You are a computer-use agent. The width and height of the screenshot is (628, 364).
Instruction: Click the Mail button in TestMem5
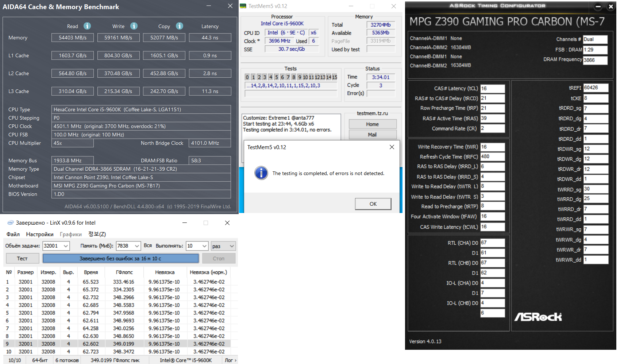click(373, 135)
